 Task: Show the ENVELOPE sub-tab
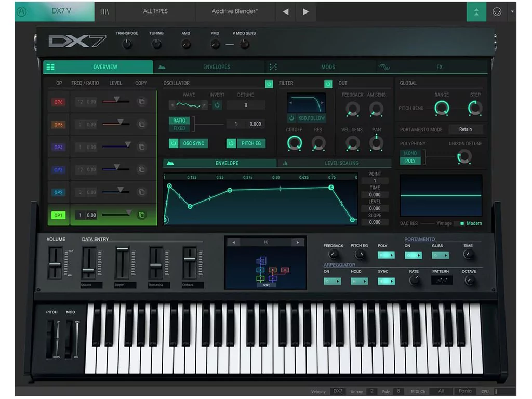(x=220, y=163)
